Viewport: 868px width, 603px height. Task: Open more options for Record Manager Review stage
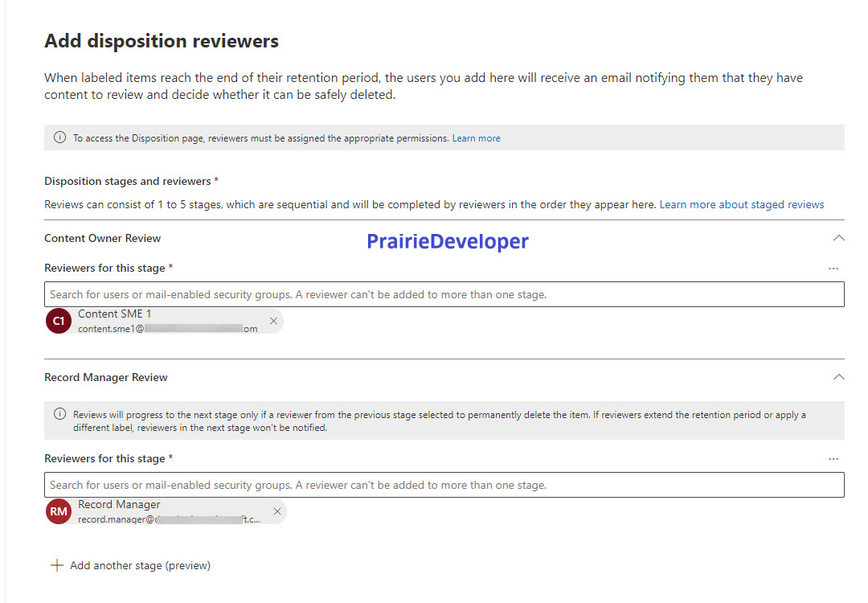(833, 459)
